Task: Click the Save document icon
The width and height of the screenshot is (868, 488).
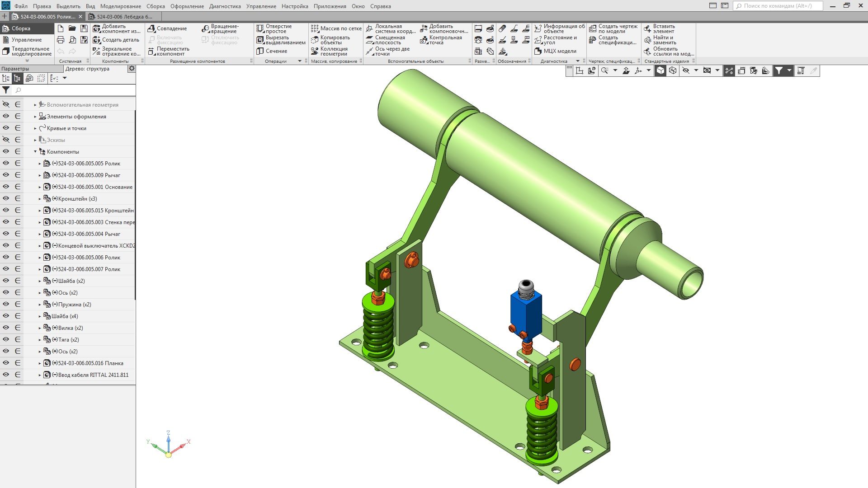Action: pyautogui.click(x=84, y=28)
